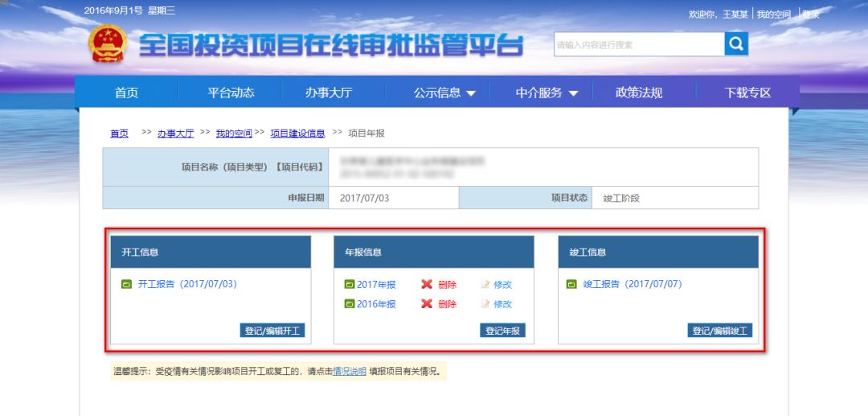Viewport: 868px width, 416px height.
Task: Focus the search input field
Action: click(x=638, y=45)
